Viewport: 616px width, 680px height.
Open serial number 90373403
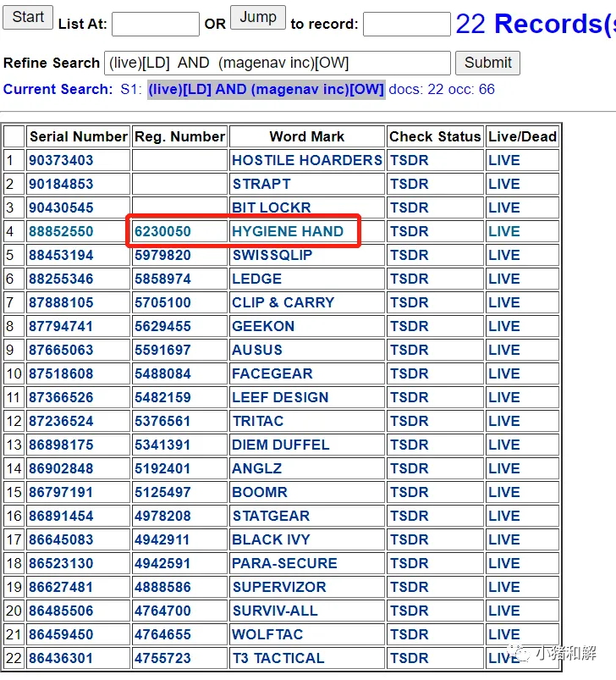[x=61, y=160]
